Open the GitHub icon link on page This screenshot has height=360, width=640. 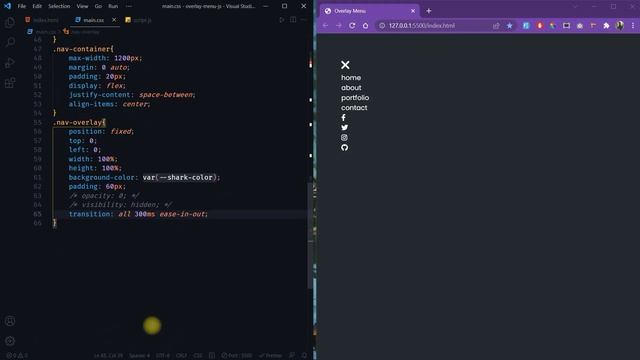point(344,147)
